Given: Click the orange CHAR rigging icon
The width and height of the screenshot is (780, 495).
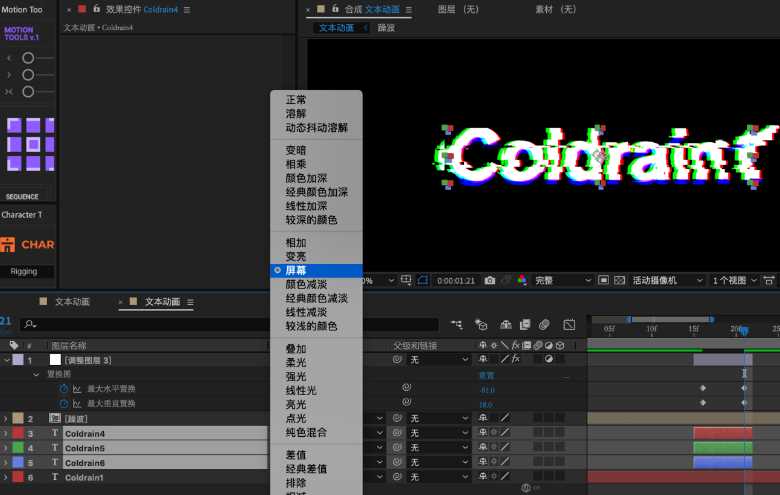Looking at the screenshot, I should point(7,244).
